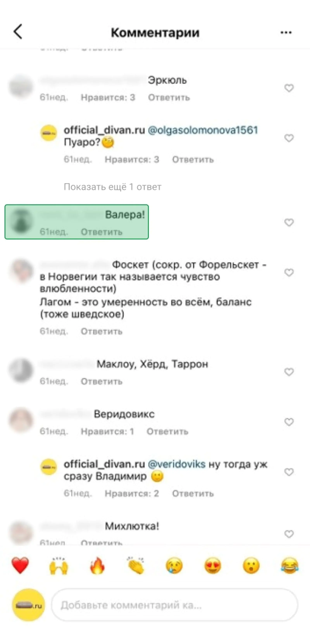Go back using the top-left arrow
This screenshot has height=644, width=310.
[18, 32]
